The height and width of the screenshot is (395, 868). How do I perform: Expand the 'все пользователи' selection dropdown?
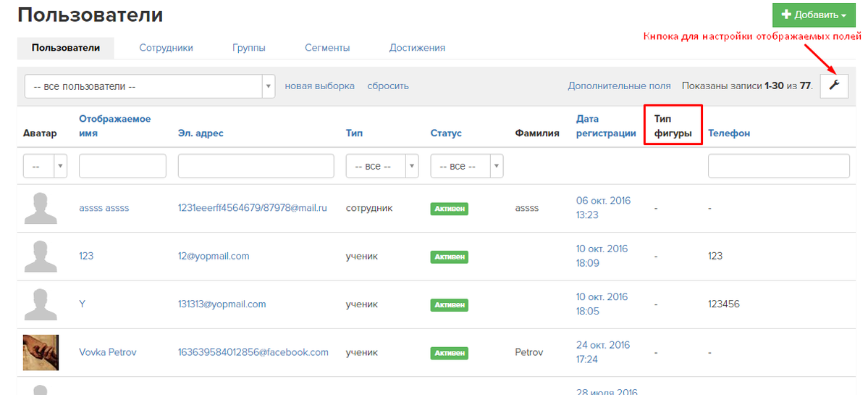coord(150,86)
